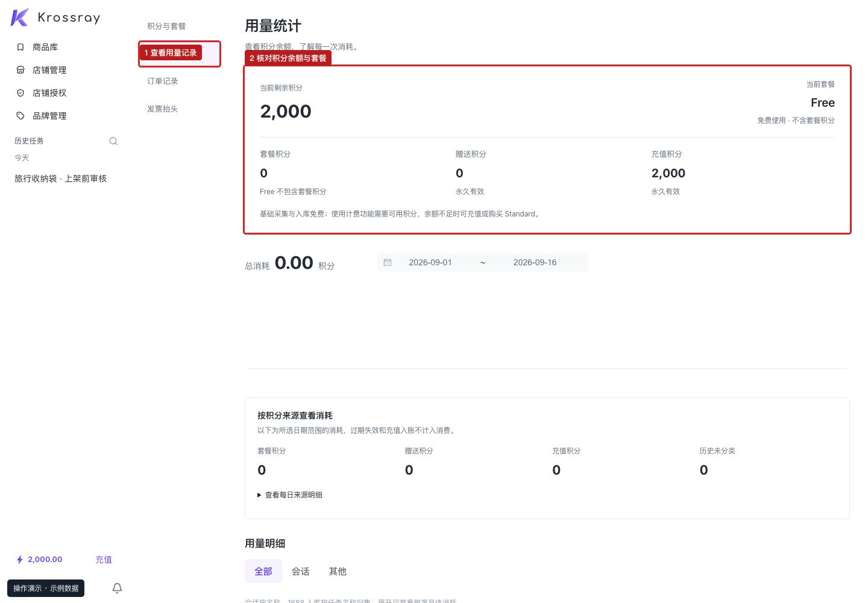
Task: Open the 订单记录 menu item
Action: coord(163,81)
